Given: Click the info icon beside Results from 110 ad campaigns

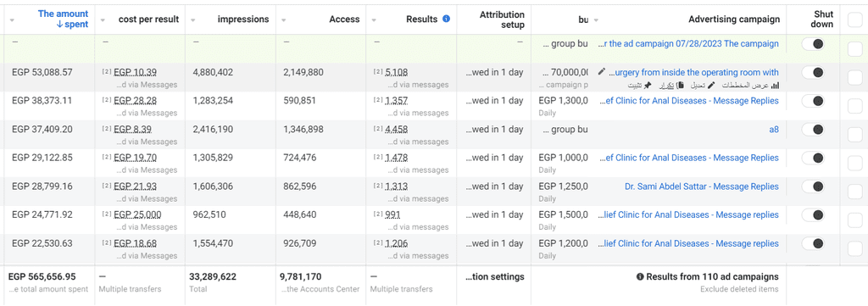Looking at the screenshot, I should (640, 276).
